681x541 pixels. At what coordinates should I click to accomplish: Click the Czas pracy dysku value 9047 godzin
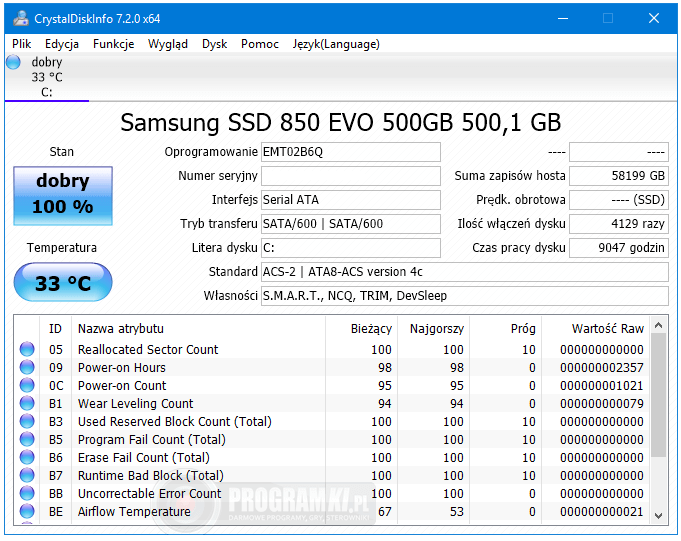point(618,247)
